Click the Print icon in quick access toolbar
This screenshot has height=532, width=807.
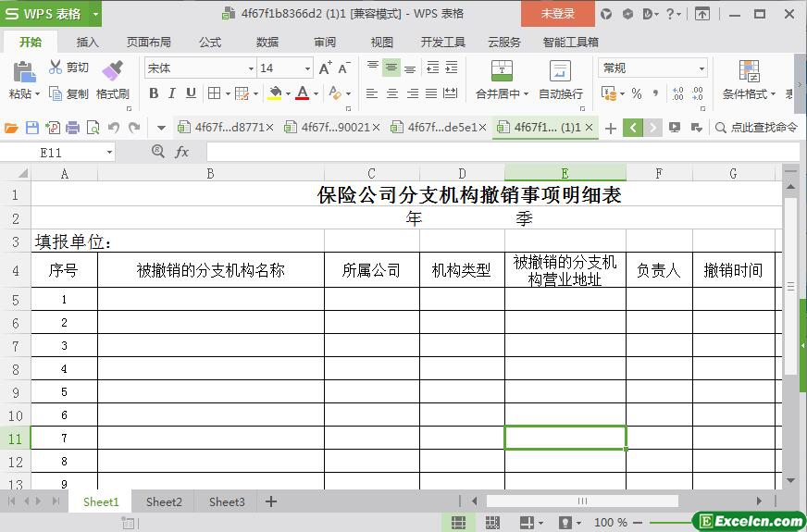point(72,128)
